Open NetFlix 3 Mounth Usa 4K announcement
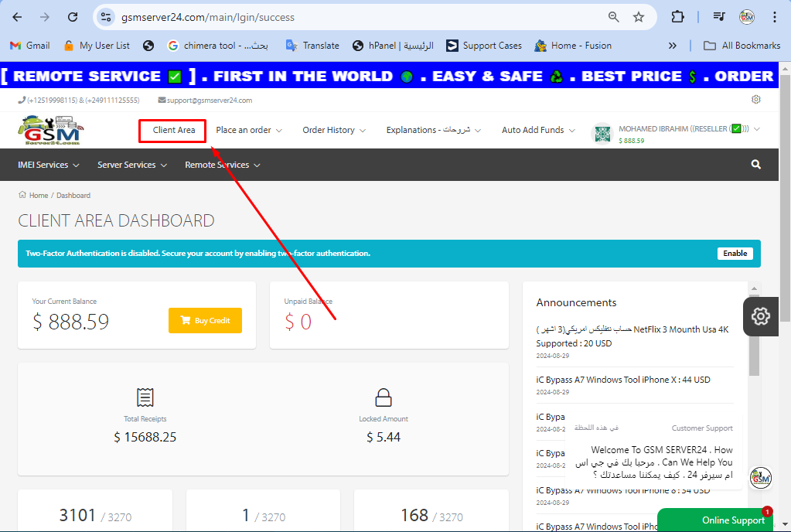The height and width of the screenshot is (532, 791). 632,336
